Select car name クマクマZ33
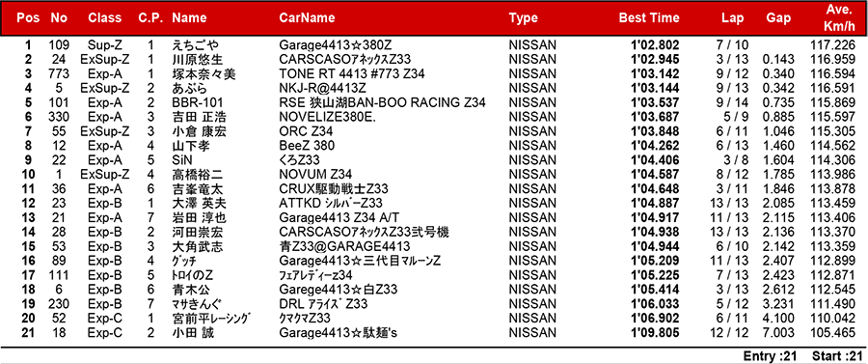Viewport: 868px width, 364px height. 305,320
